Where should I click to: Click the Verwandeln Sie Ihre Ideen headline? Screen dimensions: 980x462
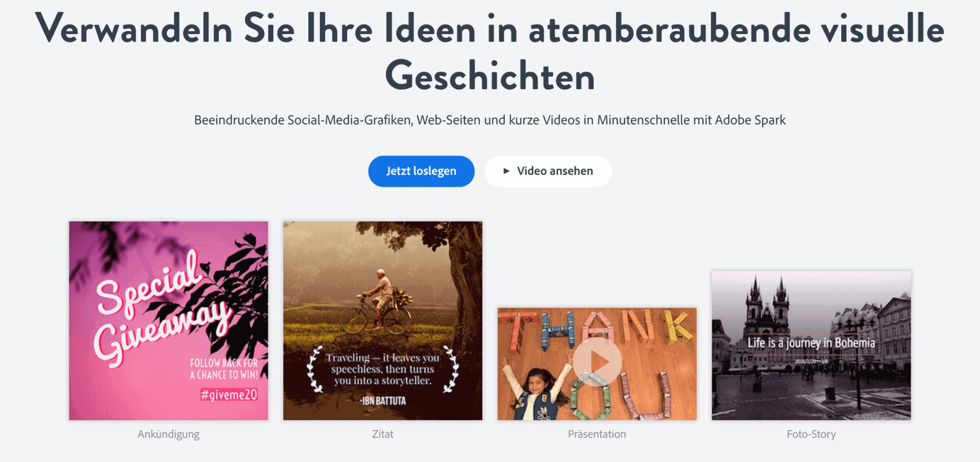(x=490, y=51)
